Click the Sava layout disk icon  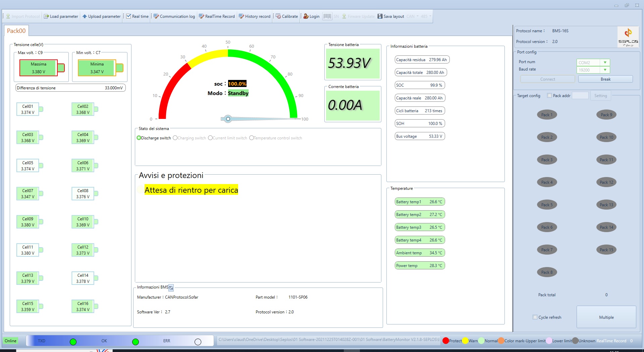380,16
